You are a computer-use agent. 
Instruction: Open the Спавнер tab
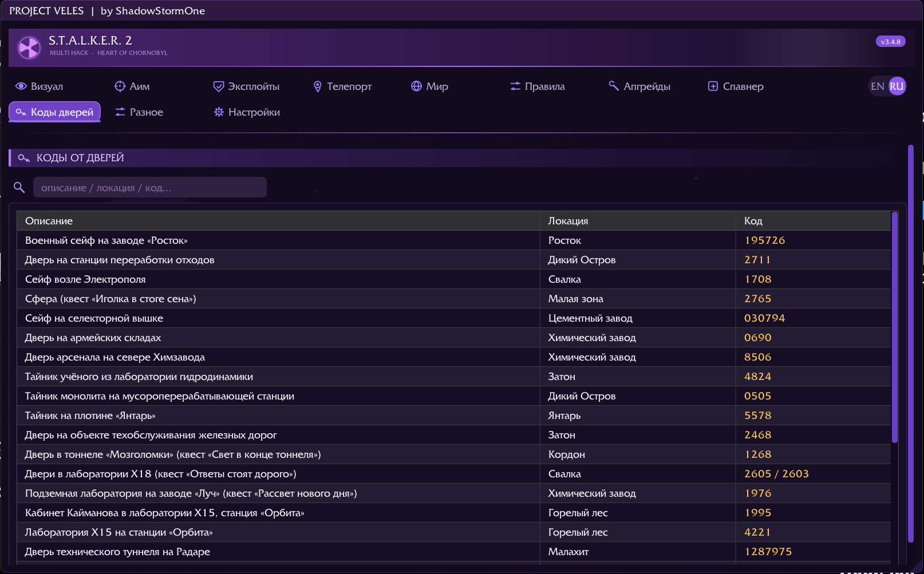736,86
